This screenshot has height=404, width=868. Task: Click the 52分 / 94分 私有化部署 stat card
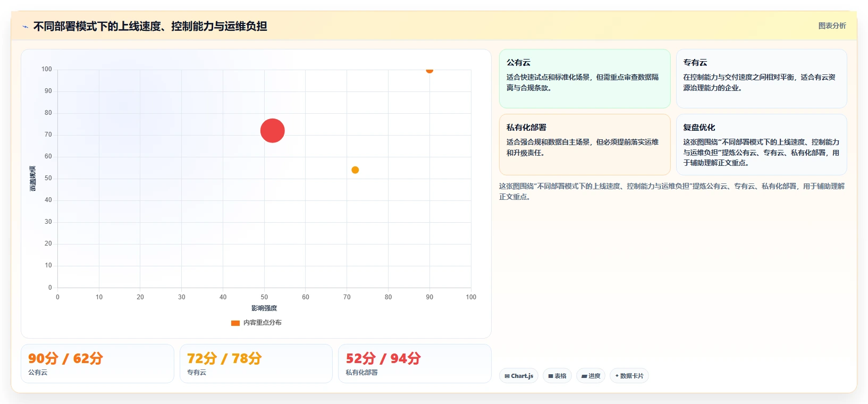point(415,364)
